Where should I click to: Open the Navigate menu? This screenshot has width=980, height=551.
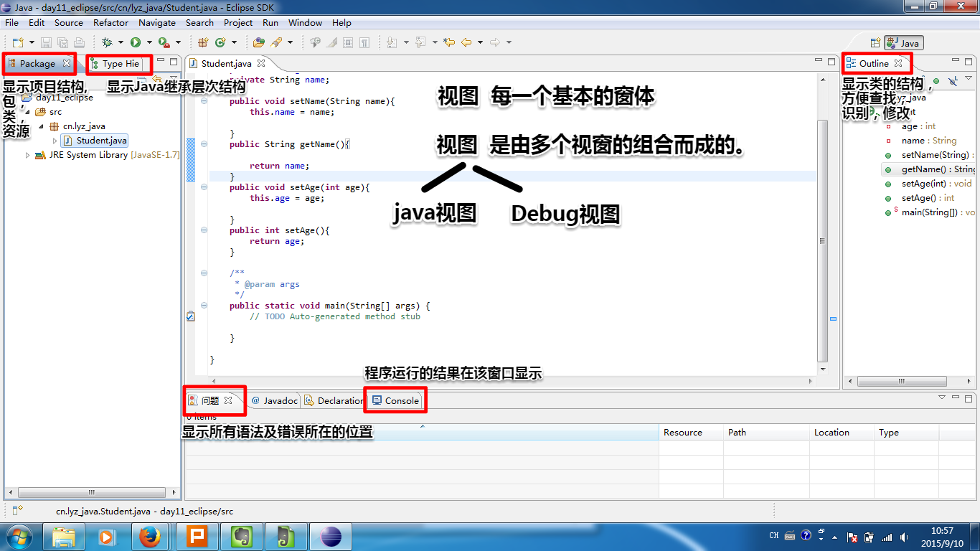157,22
